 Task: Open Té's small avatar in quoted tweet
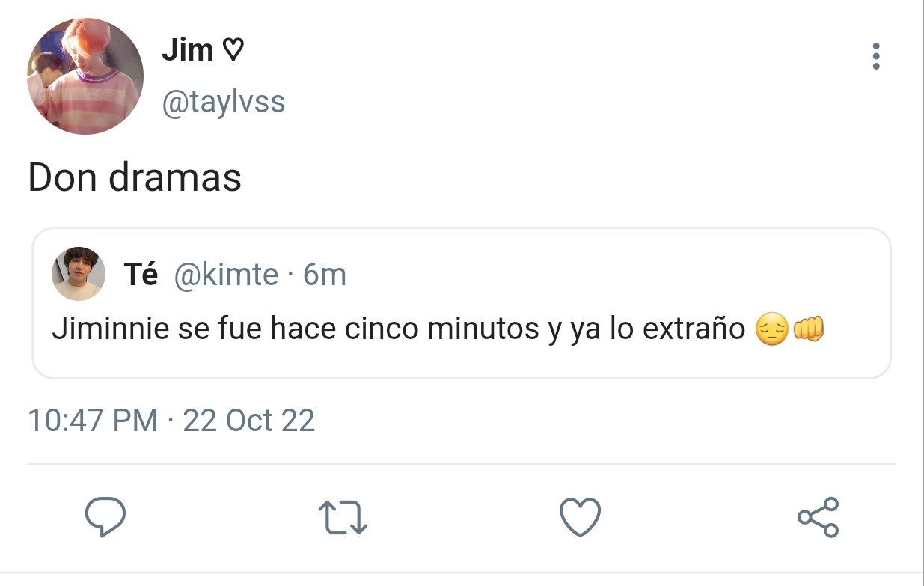[78, 274]
